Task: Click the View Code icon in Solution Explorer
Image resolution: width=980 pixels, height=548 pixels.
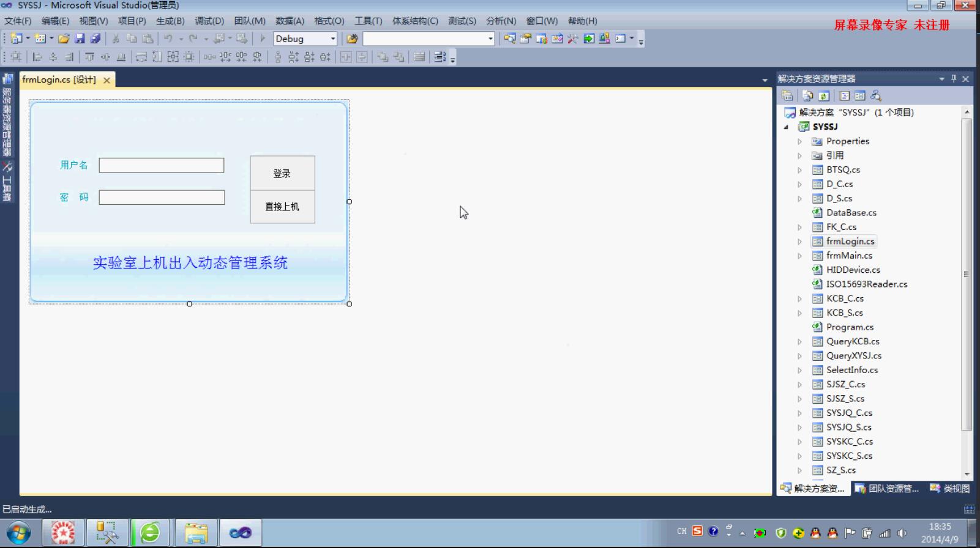Action: 845,96
